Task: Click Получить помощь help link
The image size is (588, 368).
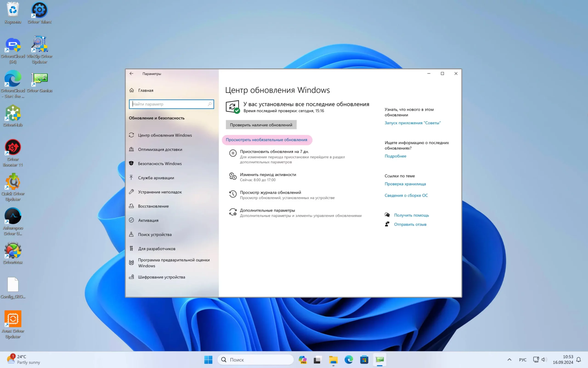Action: tap(411, 215)
